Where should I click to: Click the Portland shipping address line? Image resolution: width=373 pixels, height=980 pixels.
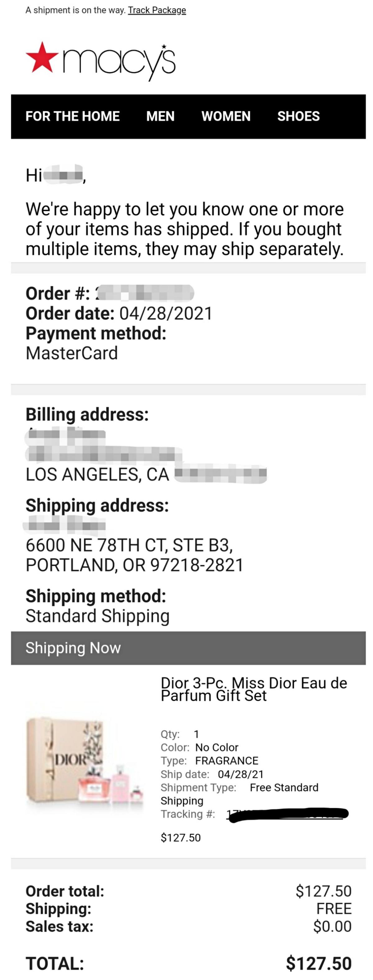pyautogui.click(x=134, y=565)
